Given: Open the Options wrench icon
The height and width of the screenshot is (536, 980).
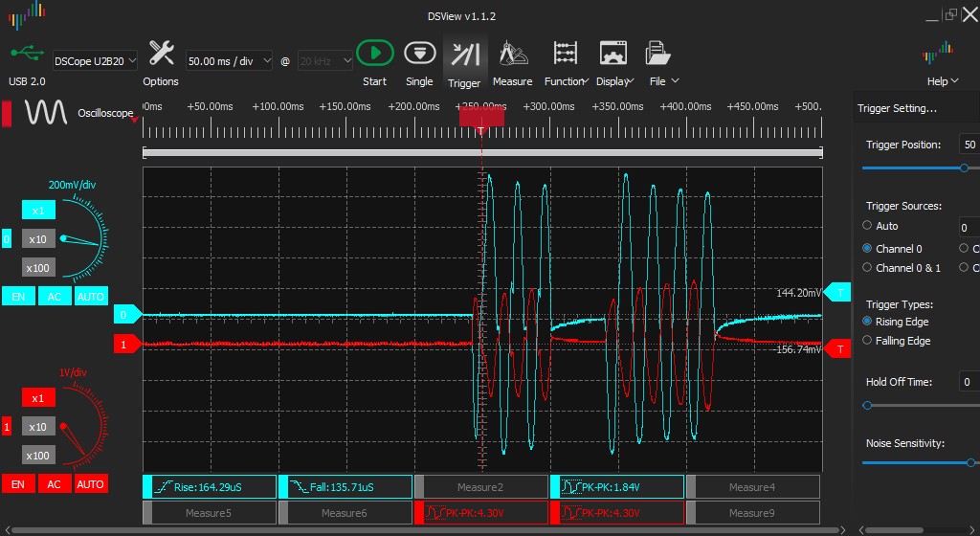Looking at the screenshot, I should [x=161, y=54].
